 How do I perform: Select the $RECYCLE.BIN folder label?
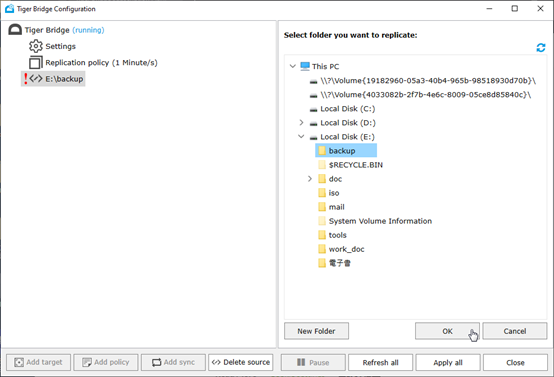click(x=356, y=165)
